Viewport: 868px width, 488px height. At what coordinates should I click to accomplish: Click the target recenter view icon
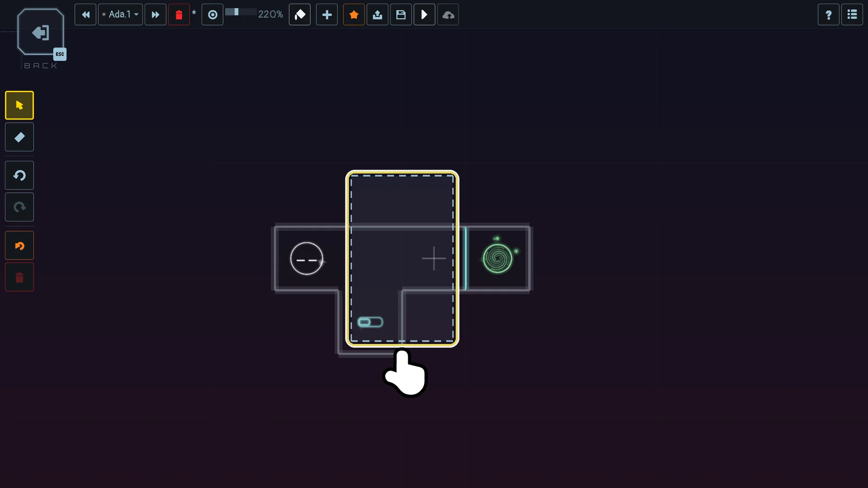212,14
